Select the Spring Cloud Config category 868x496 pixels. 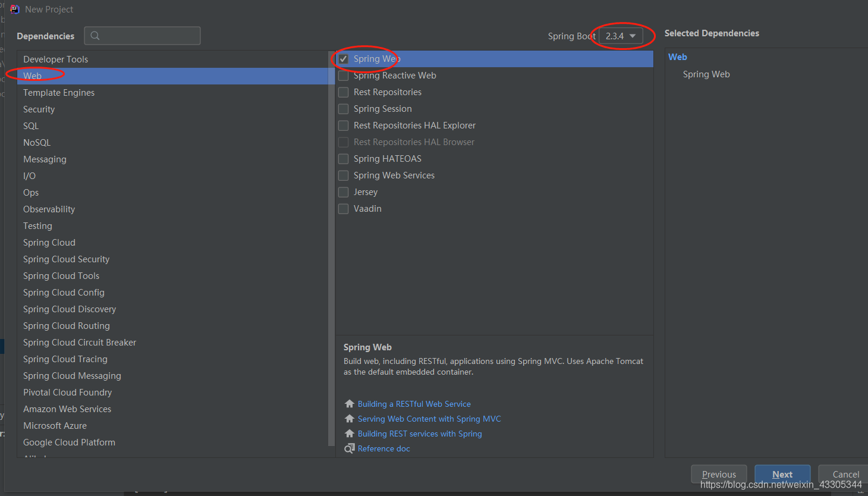(x=172, y=293)
